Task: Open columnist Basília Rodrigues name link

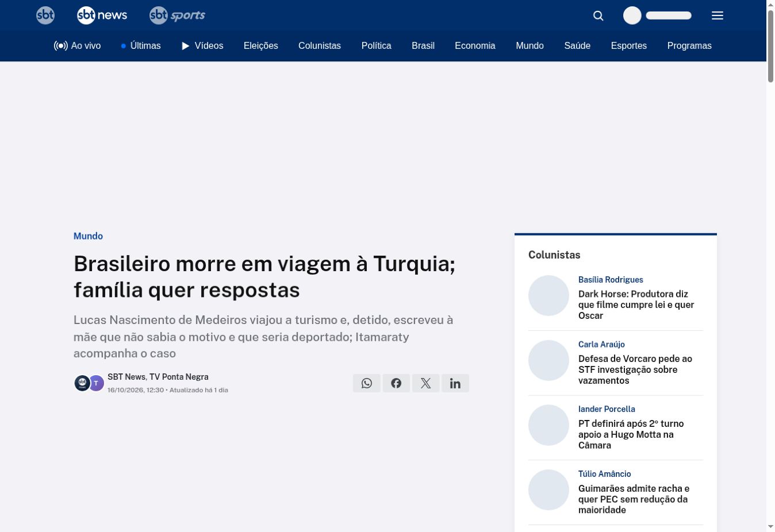Action: (x=611, y=280)
